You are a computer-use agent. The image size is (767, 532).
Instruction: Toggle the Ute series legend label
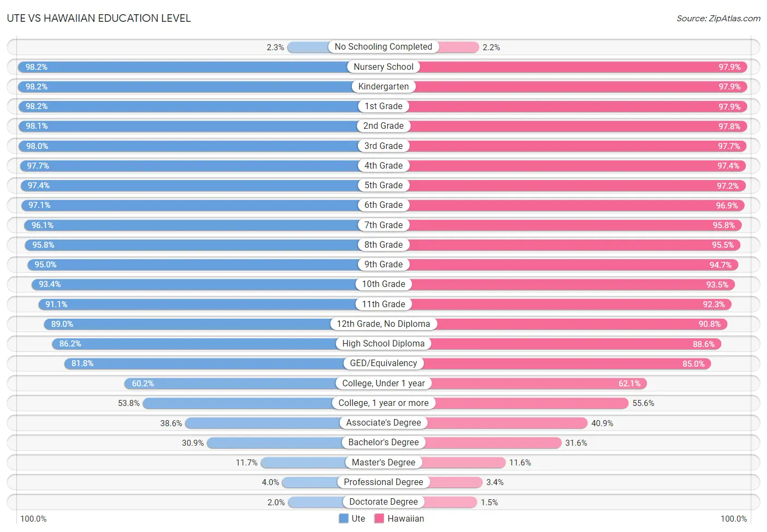358,518
